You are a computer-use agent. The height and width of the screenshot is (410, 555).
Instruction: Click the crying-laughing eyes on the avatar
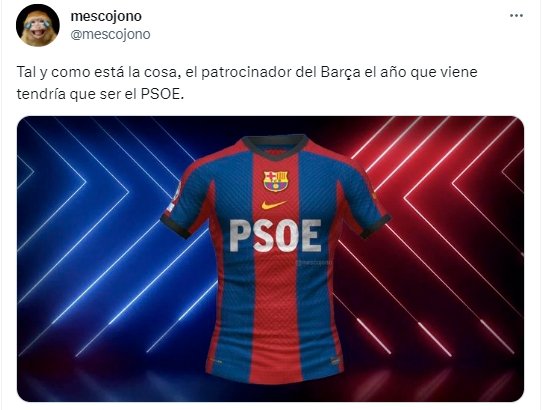coord(37,25)
